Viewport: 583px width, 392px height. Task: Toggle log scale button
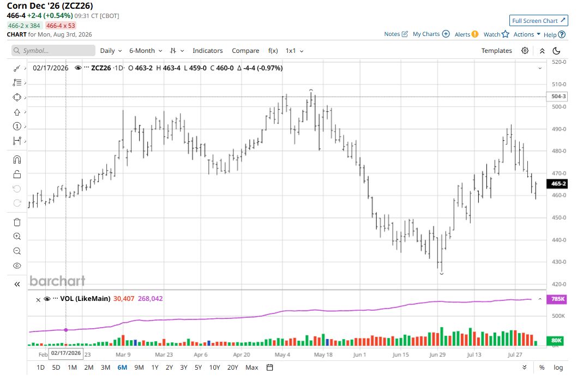pos(558,367)
